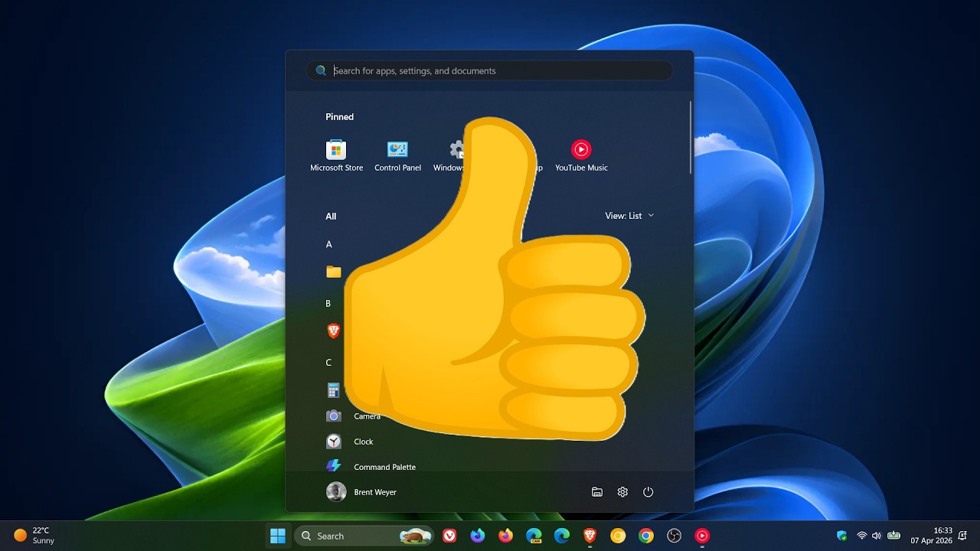This screenshot has height=551, width=980.
Task: Launch Clock from the All apps list
Action: point(349,442)
